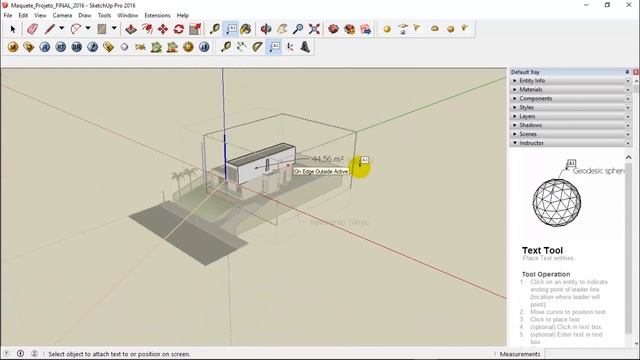Activate the Orbit camera tool
This screenshot has height=360, width=640.
[266, 29]
